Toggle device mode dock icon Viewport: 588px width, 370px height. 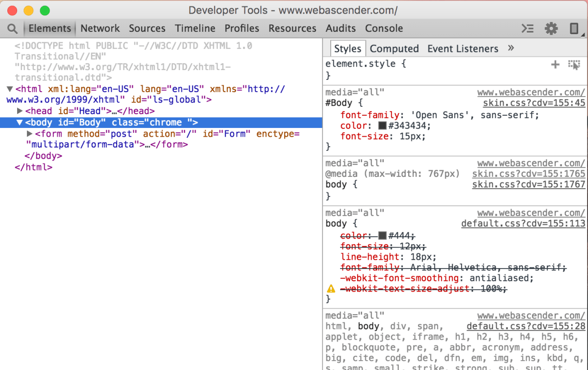tap(574, 28)
